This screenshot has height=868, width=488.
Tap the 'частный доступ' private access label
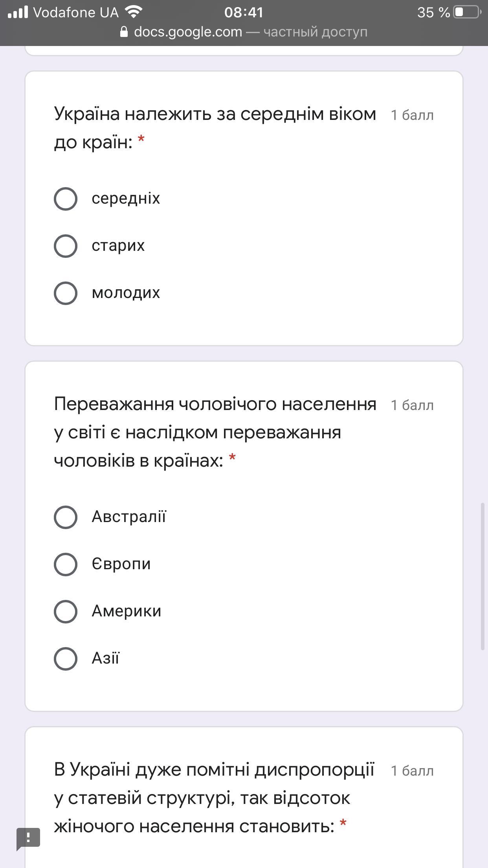pos(316,32)
